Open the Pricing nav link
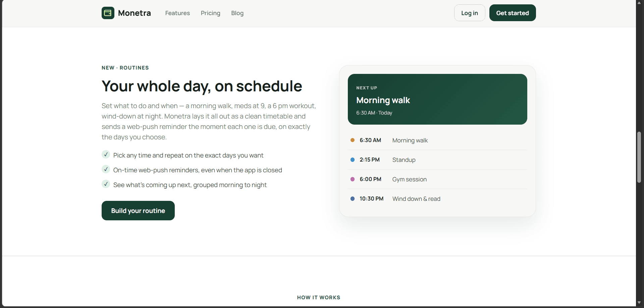 tap(210, 13)
